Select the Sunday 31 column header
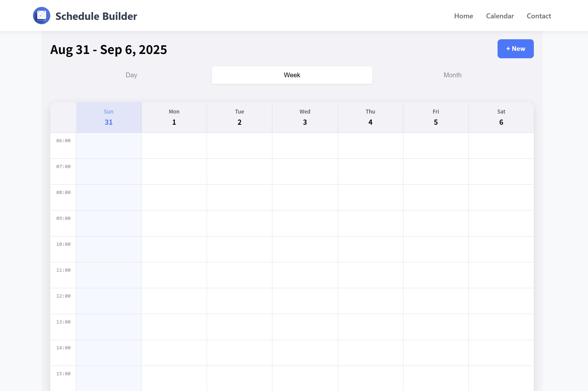Viewport: 588px width, 391px height. [109, 117]
